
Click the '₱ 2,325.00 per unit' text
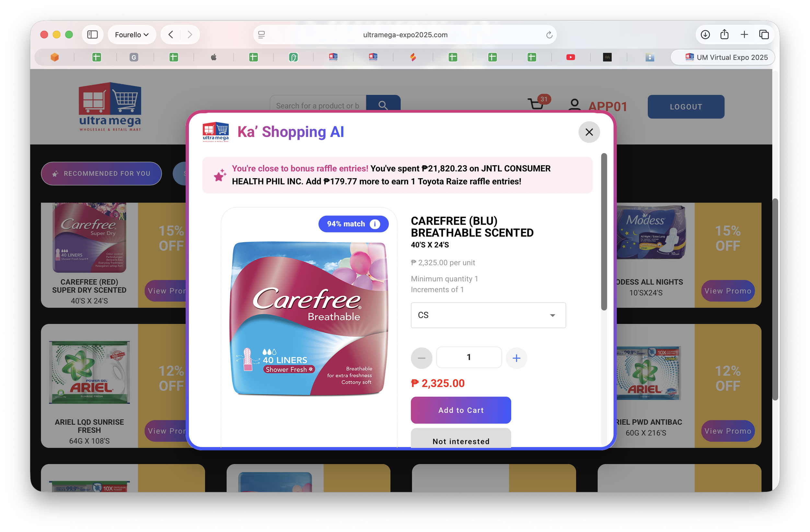coord(443,262)
